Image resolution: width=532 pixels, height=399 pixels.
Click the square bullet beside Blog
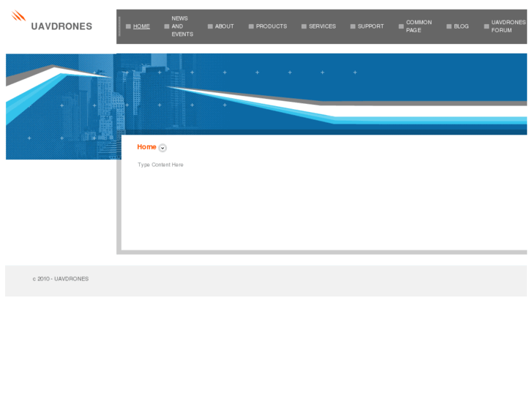(449, 26)
